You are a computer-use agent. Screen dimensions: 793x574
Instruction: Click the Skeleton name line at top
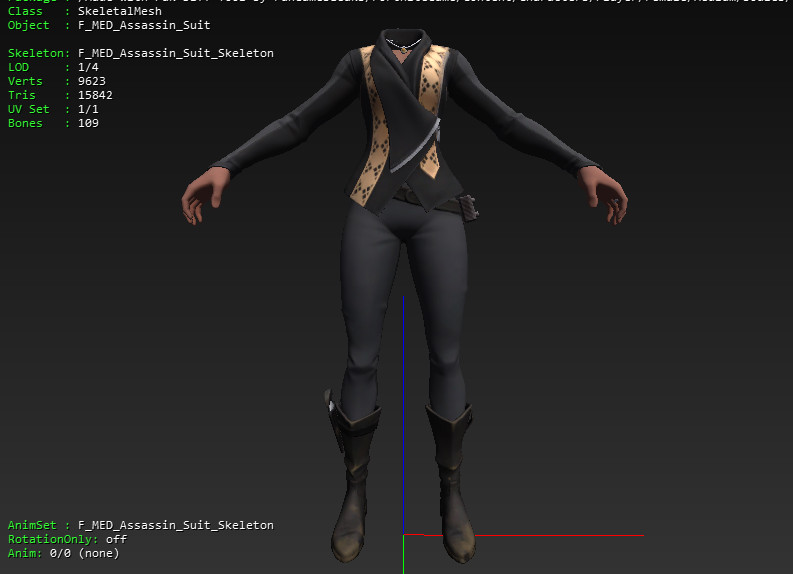[140, 53]
